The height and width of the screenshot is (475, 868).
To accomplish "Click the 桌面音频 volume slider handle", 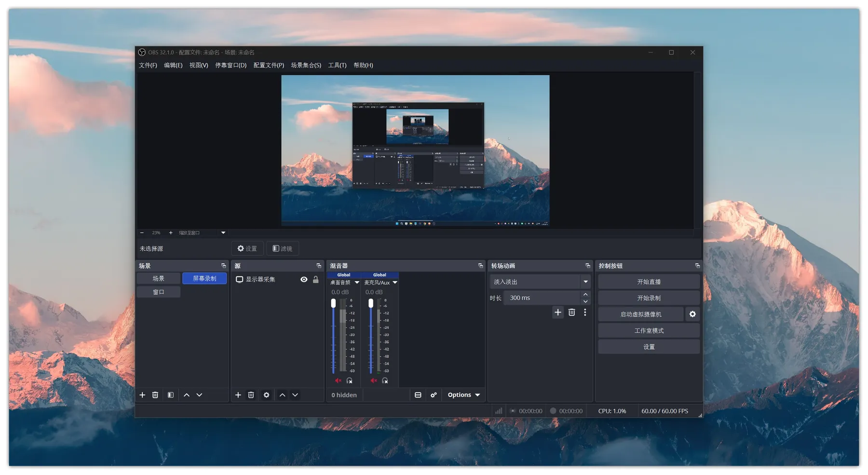I will pos(333,303).
